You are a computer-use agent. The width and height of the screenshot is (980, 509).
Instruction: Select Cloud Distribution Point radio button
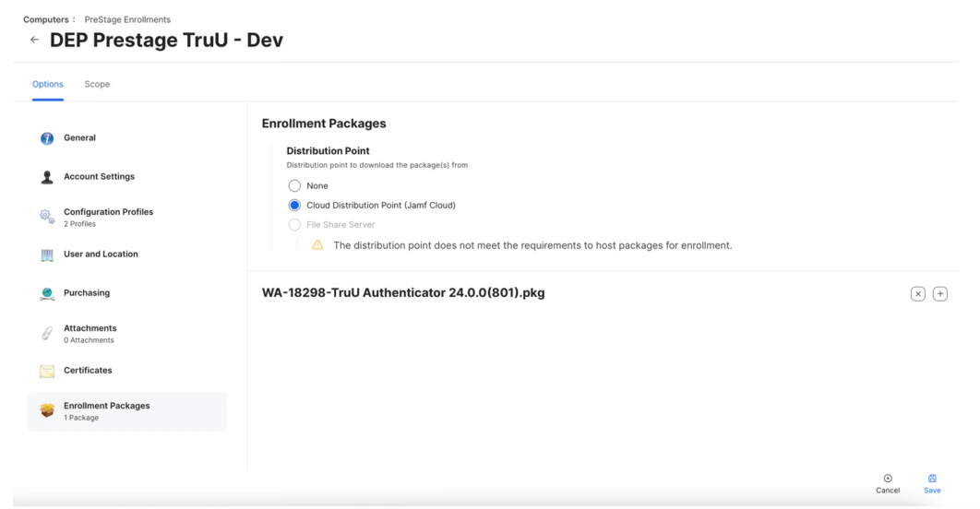point(294,205)
